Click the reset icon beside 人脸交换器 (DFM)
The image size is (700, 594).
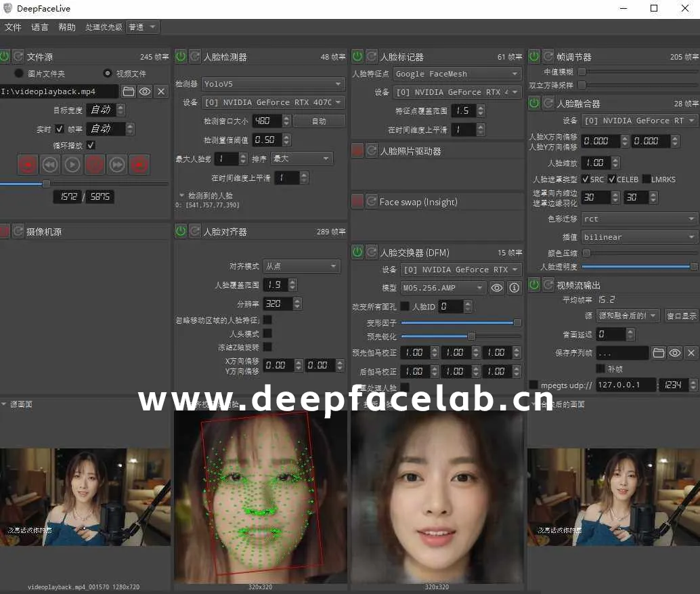(372, 252)
